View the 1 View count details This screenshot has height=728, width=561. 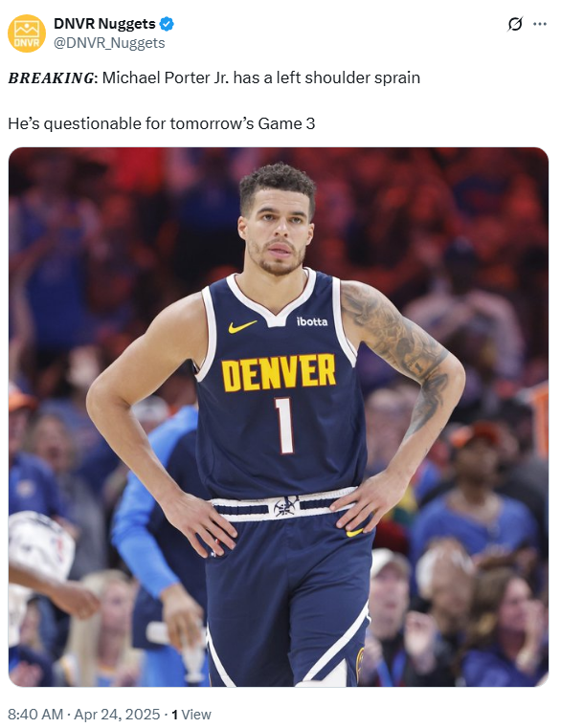191,714
